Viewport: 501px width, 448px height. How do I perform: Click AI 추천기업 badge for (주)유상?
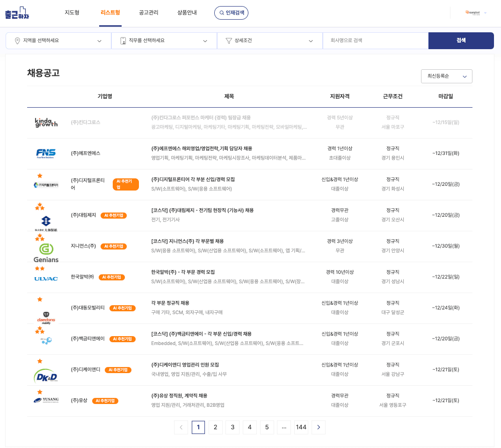(105, 401)
